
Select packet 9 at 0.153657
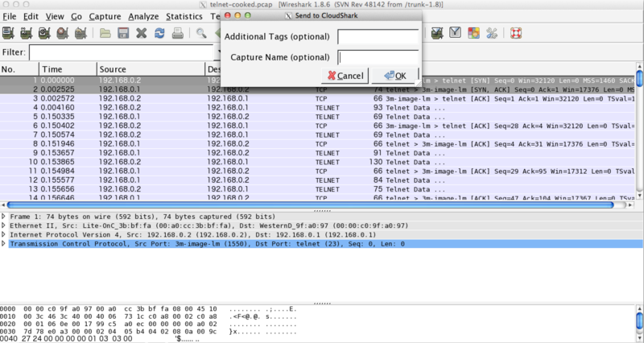[x=317, y=153]
